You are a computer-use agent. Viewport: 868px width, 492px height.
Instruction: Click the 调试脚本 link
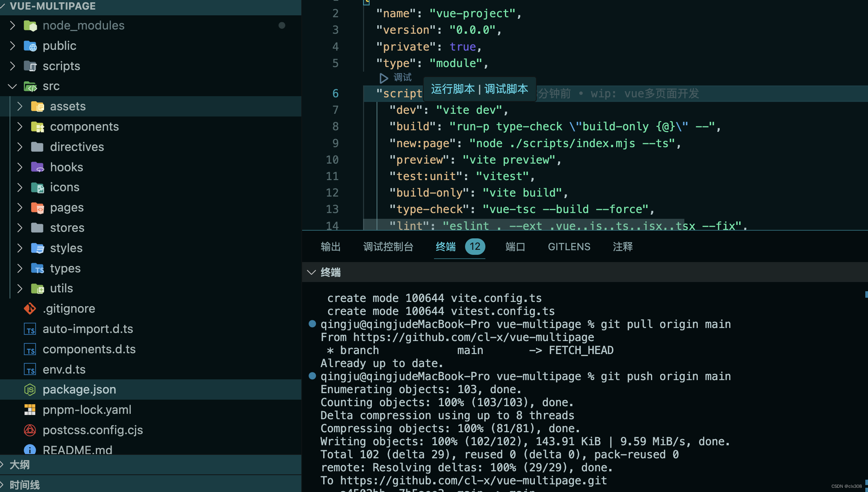(x=506, y=89)
